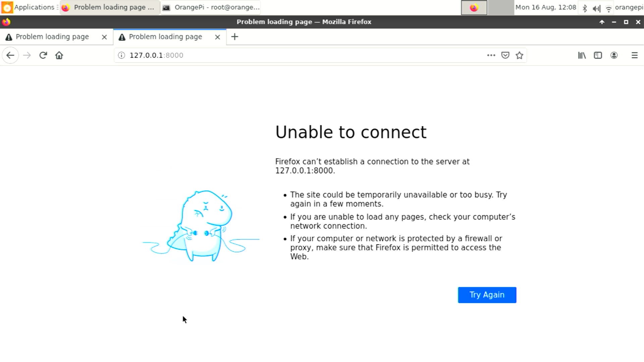The image size is (644, 362).
Task: Bookmark this page with the star icon
Action: tap(519, 55)
